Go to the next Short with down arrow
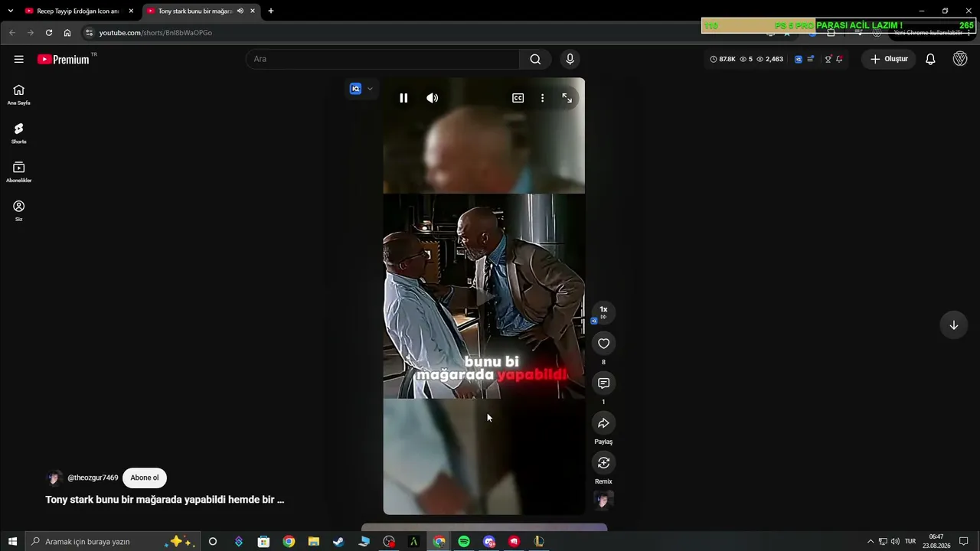 pos(954,325)
